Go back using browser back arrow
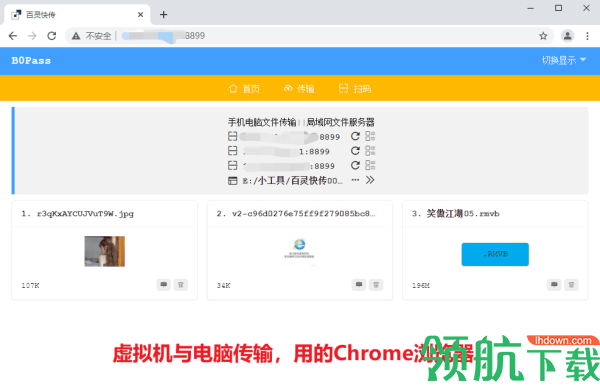Image resolution: width=600 pixels, height=388 pixels. [13, 36]
